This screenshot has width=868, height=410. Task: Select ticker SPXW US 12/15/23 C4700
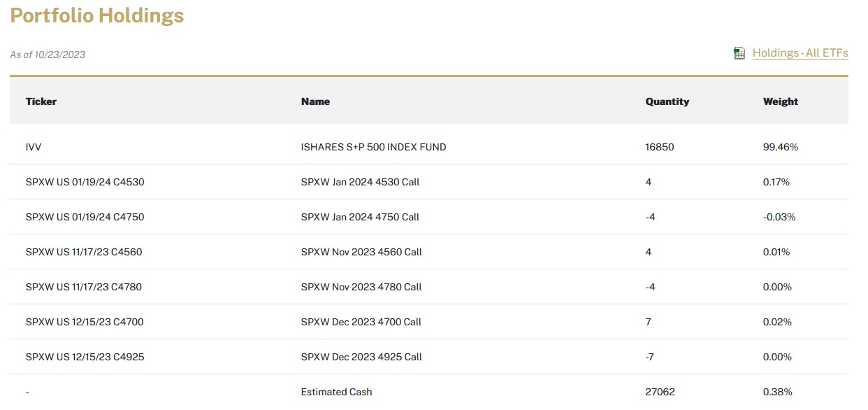[85, 322]
